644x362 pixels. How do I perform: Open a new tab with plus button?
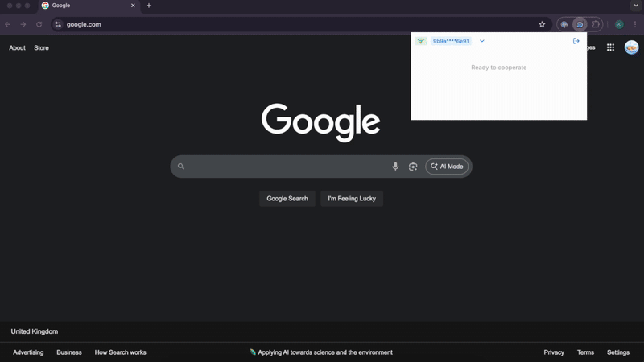coord(149,6)
